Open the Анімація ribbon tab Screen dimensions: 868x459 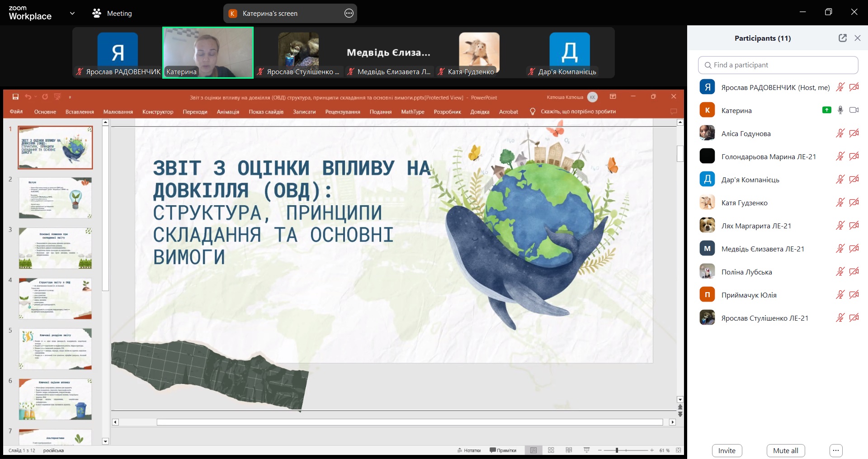click(228, 112)
